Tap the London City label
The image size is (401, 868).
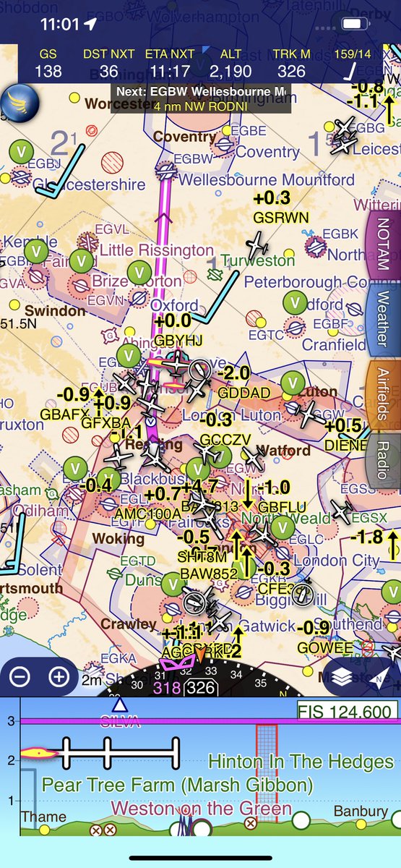pos(336,560)
